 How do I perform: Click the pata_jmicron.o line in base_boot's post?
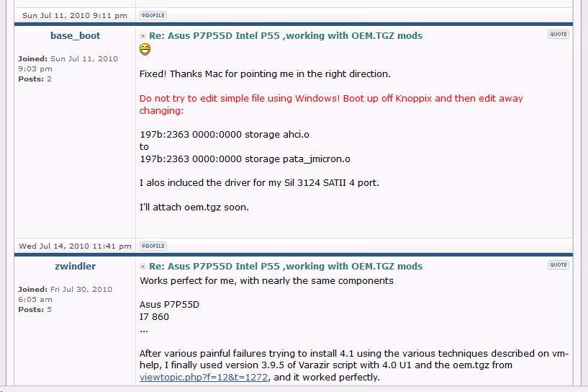point(245,159)
